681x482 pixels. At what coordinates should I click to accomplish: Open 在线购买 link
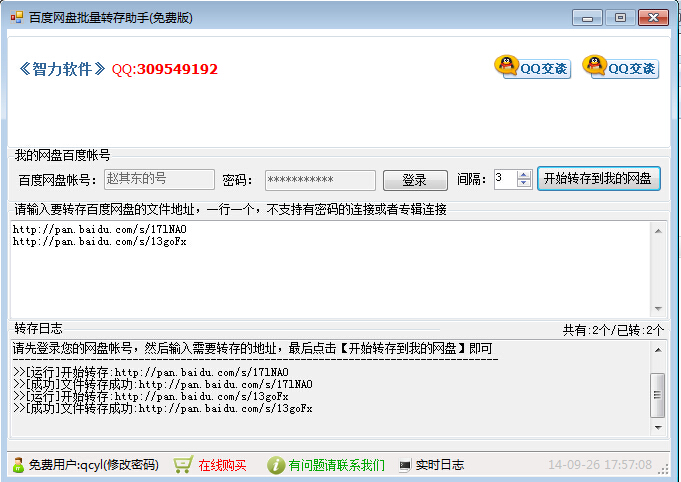[222, 465]
